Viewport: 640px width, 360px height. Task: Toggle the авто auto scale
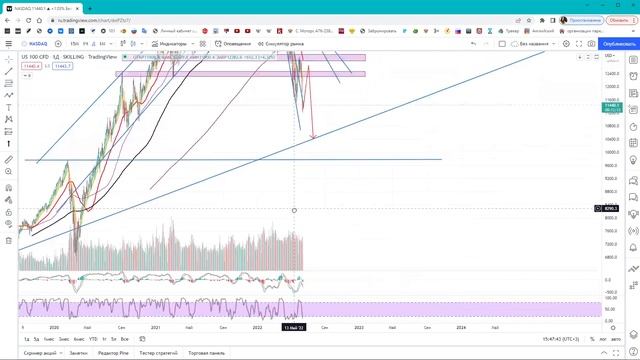coord(616,339)
